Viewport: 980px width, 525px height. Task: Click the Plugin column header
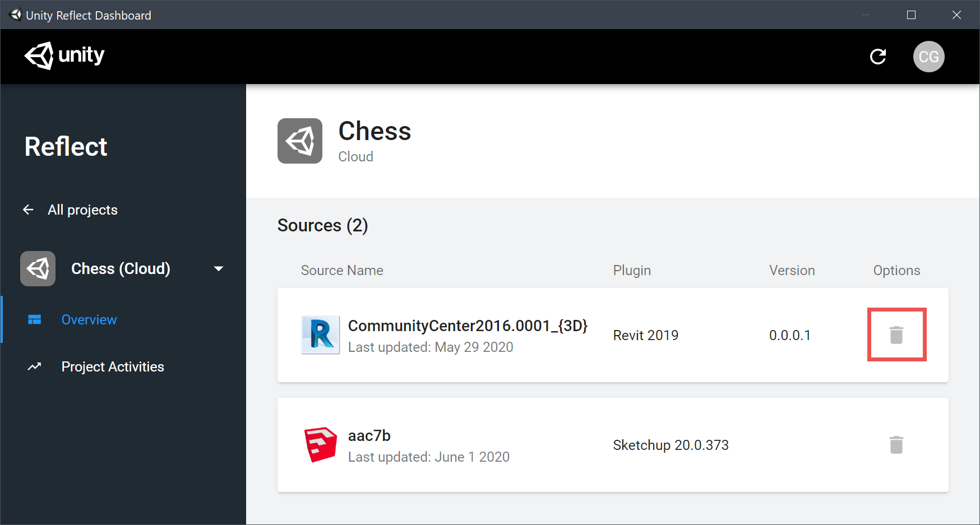click(632, 270)
